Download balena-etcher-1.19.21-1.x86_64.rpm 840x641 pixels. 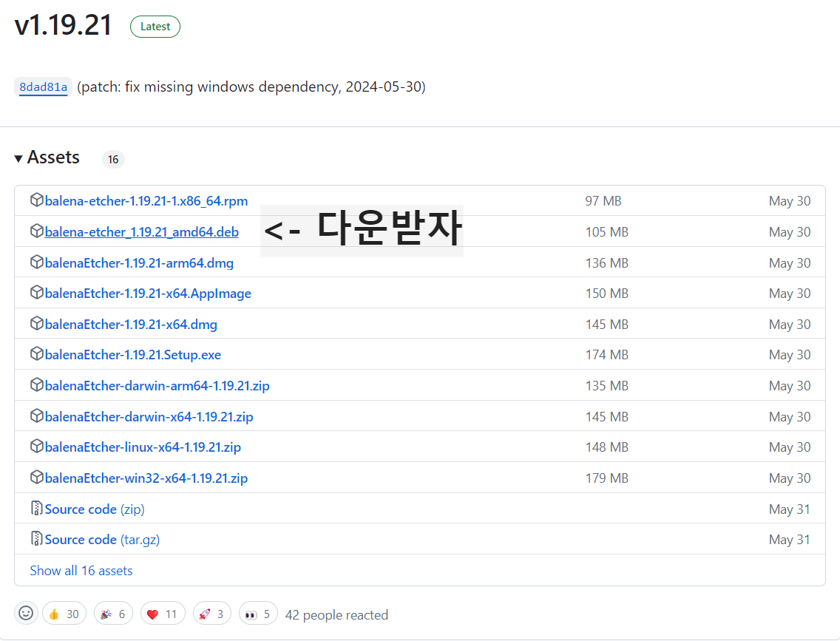coord(146,201)
